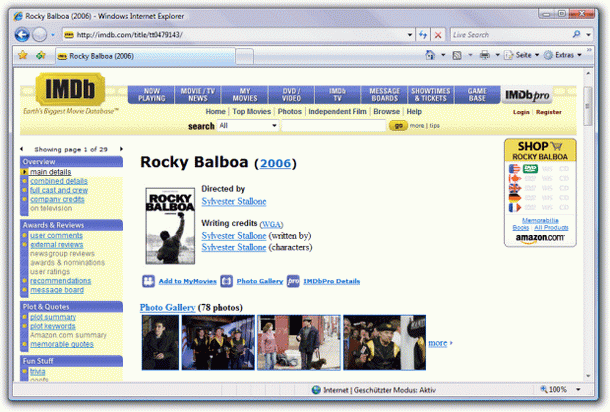Click the red Stop loading icon
The width and height of the screenshot is (610, 412).
(x=438, y=35)
